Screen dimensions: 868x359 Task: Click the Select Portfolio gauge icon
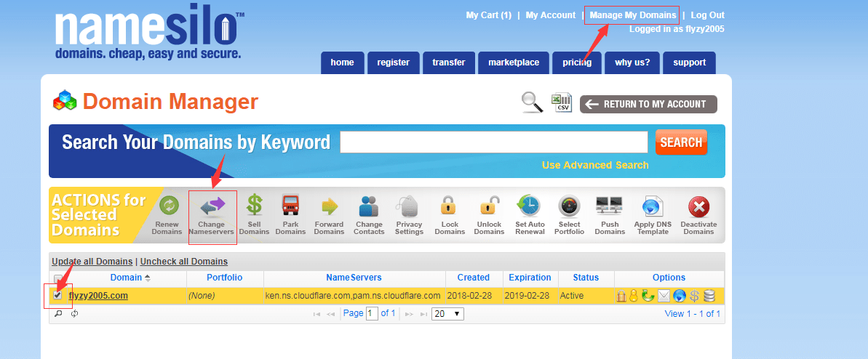pos(568,206)
